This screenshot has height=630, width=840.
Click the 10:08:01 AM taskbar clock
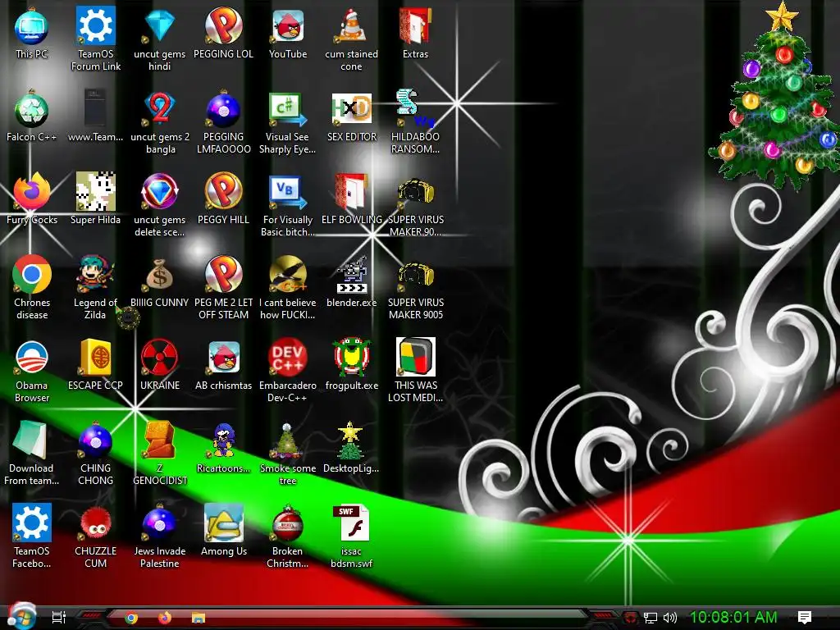click(733, 617)
